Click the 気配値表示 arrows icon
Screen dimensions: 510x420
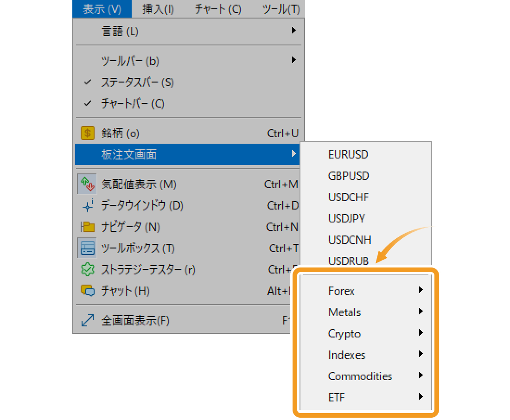87,184
